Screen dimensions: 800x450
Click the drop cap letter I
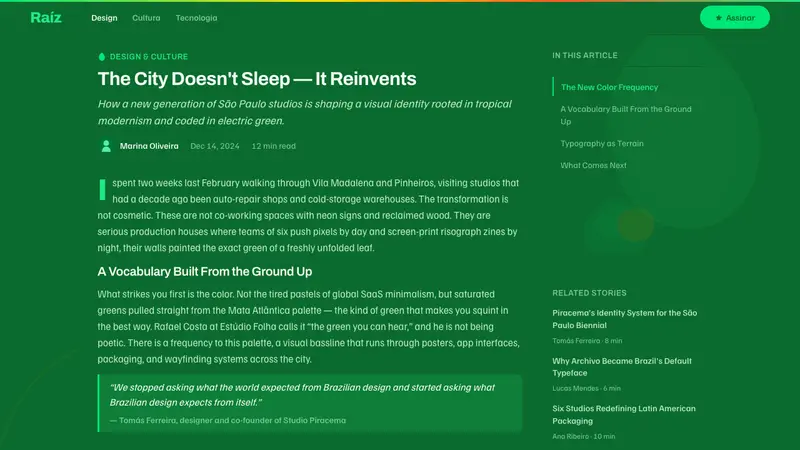pyautogui.click(x=103, y=190)
